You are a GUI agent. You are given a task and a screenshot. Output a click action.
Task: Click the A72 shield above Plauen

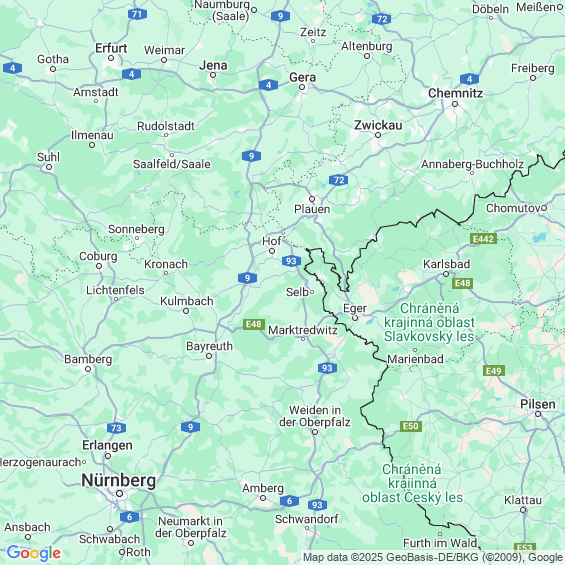[338, 180]
